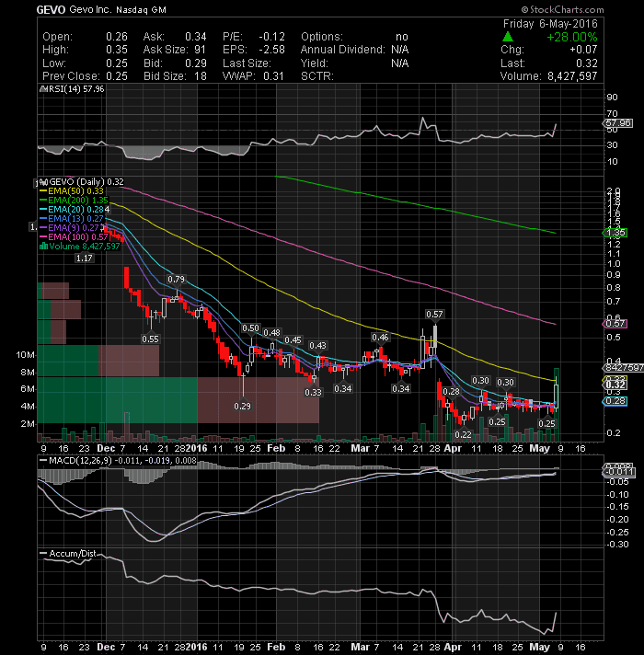Click the volume bars icon in legend
The image size is (644, 655).
pyautogui.click(x=43, y=246)
